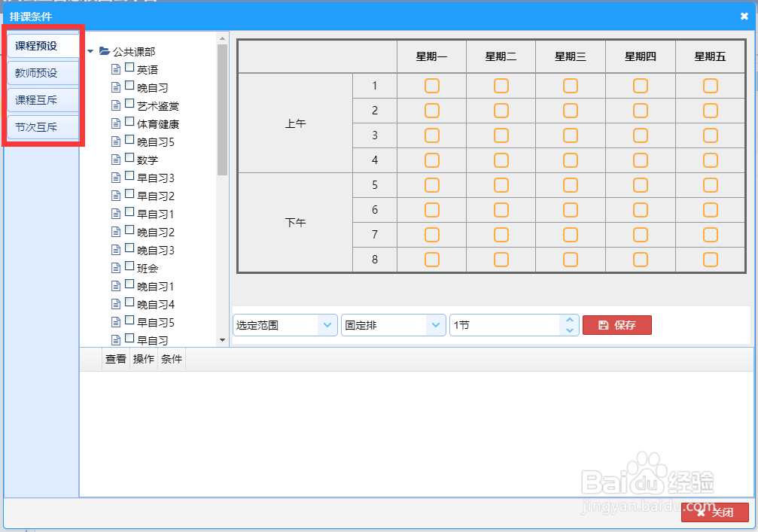758x532 pixels.
Task: Open the 选定范围 dropdown
Action: point(327,324)
